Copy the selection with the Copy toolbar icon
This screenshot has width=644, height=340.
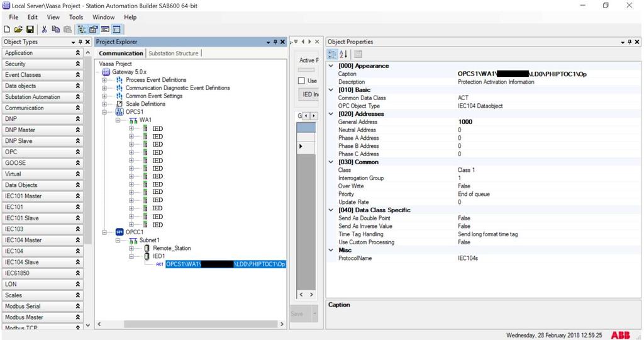click(x=56, y=29)
